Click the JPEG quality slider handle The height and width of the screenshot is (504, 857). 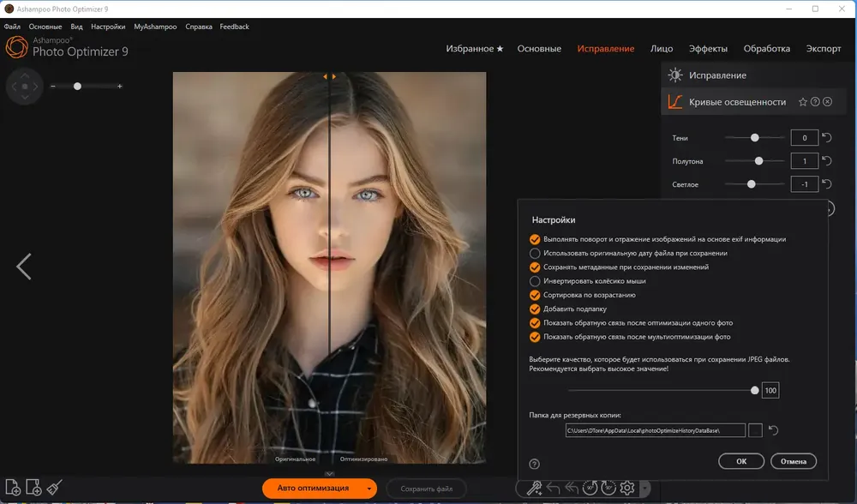coord(755,390)
